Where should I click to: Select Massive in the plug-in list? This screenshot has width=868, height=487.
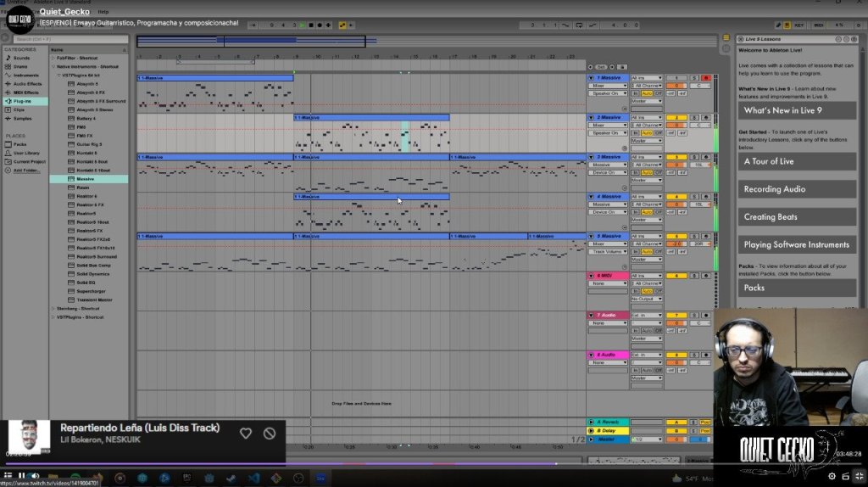[x=86, y=179]
